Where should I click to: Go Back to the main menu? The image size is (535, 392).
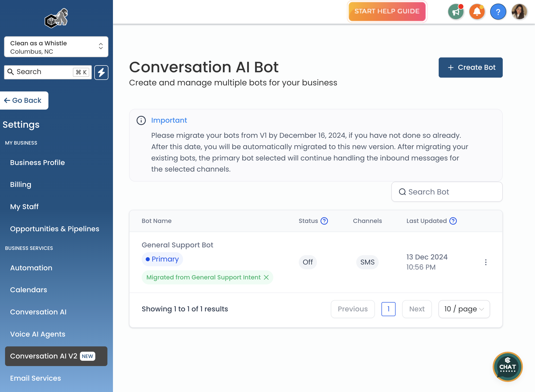tap(24, 101)
